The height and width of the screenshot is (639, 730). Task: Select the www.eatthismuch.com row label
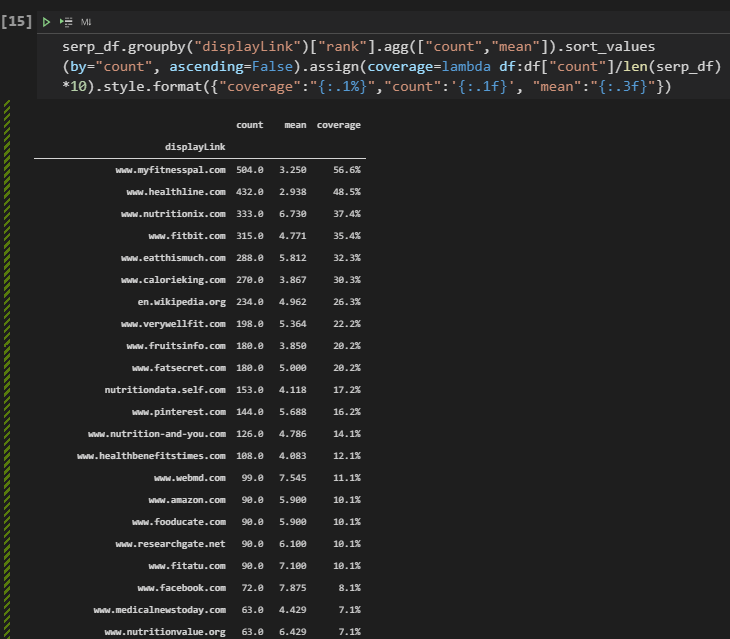(x=173, y=257)
